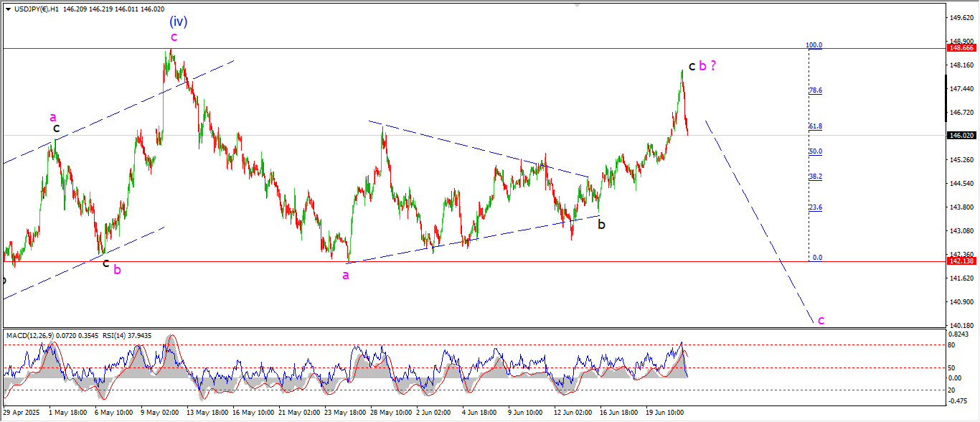This screenshot has width=980, height=422.
Task: Click the 0.8243 value on indicator scale
Action: click(960, 335)
